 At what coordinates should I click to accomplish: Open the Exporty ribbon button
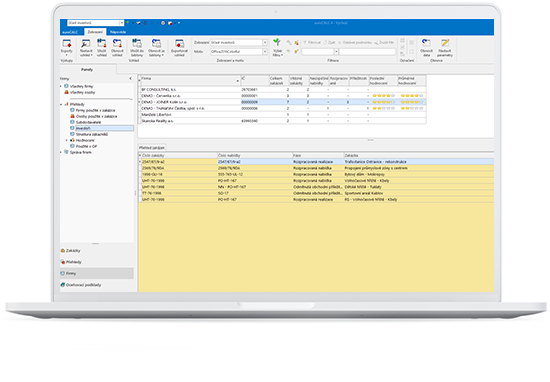click(x=66, y=47)
